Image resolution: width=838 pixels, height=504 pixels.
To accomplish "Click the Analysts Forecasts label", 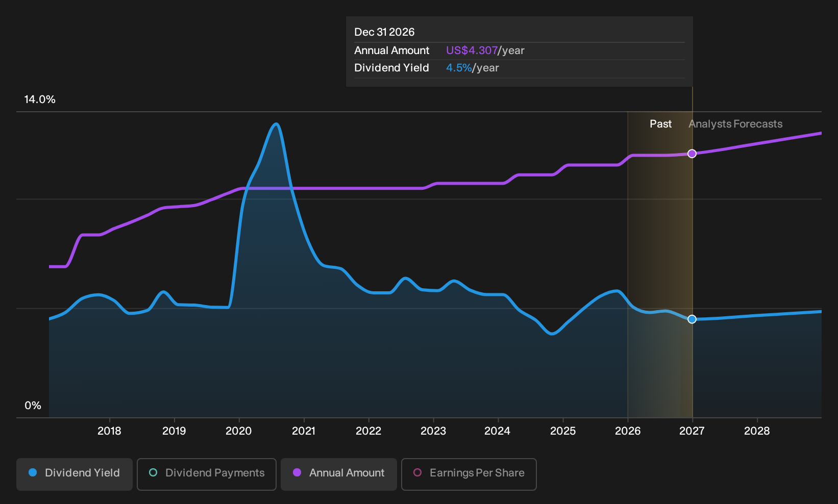I will (x=735, y=124).
